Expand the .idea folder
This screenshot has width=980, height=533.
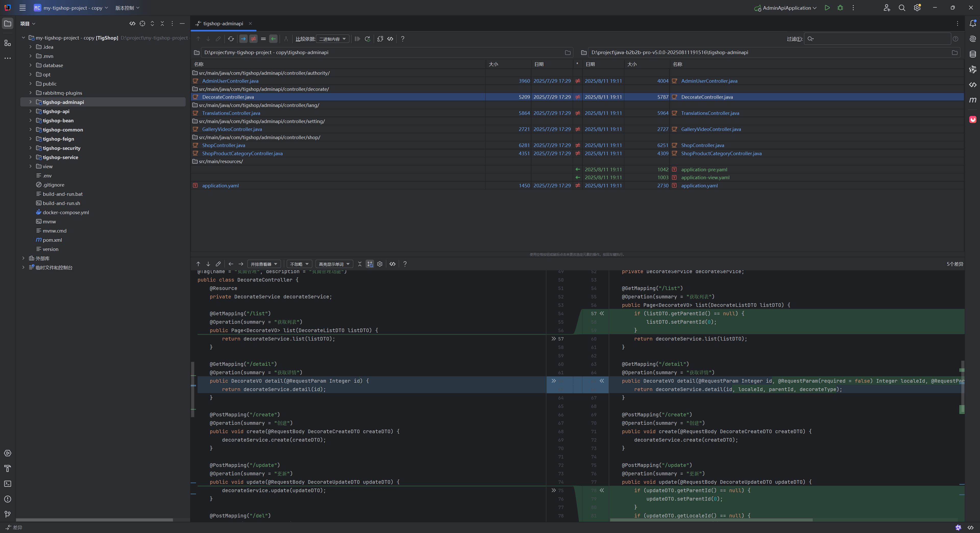tap(30, 47)
